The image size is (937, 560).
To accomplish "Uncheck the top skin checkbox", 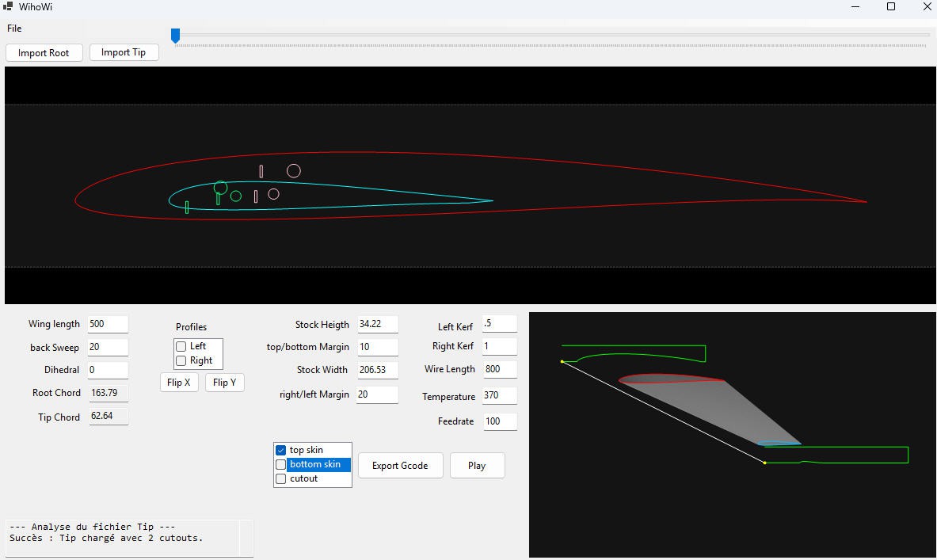I will 280,450.
